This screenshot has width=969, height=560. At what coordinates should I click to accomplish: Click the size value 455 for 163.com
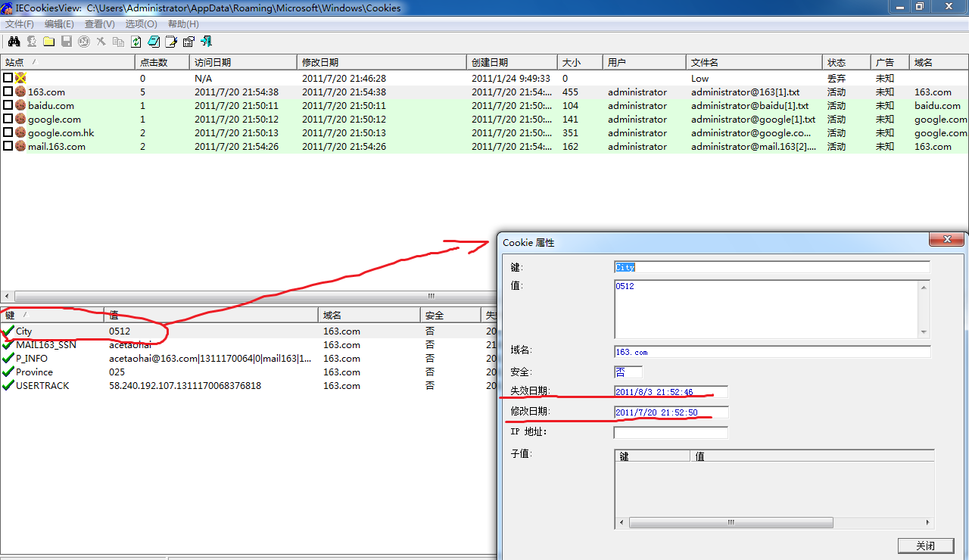click(x=570, y=92)
